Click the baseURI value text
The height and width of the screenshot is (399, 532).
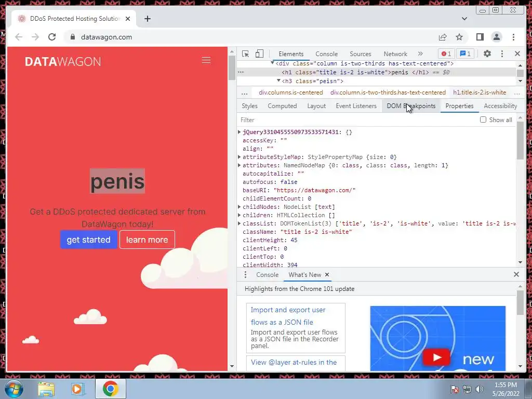coord(314,190)
